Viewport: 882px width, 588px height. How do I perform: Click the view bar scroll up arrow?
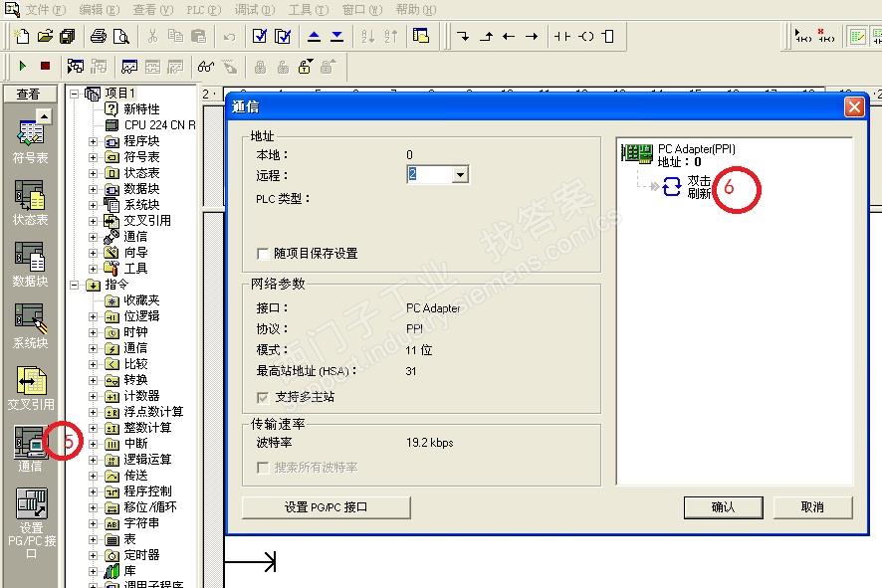[44, 115]
